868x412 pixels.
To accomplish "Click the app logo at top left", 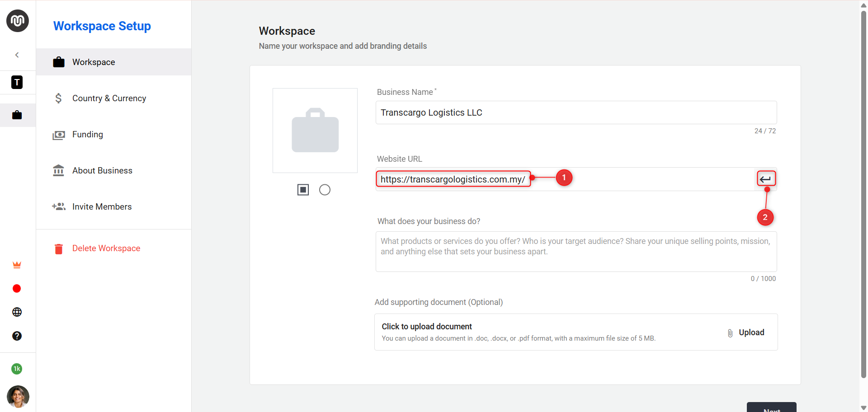I will [x=18, y=21].
